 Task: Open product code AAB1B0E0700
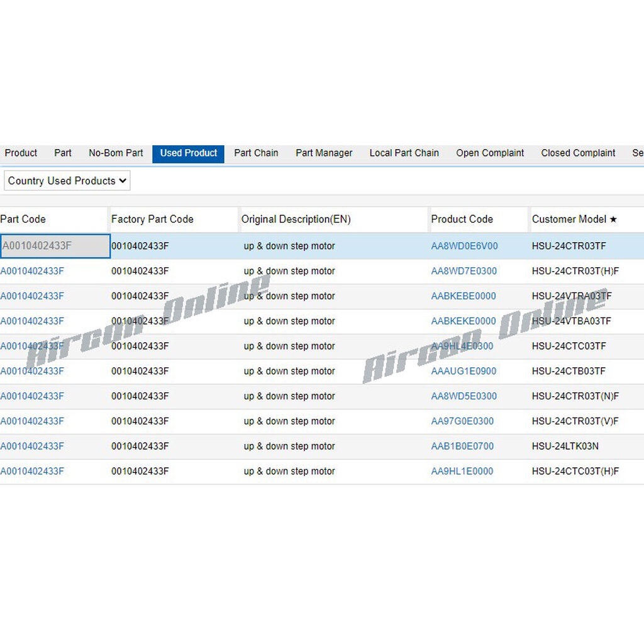click(462, 447)
